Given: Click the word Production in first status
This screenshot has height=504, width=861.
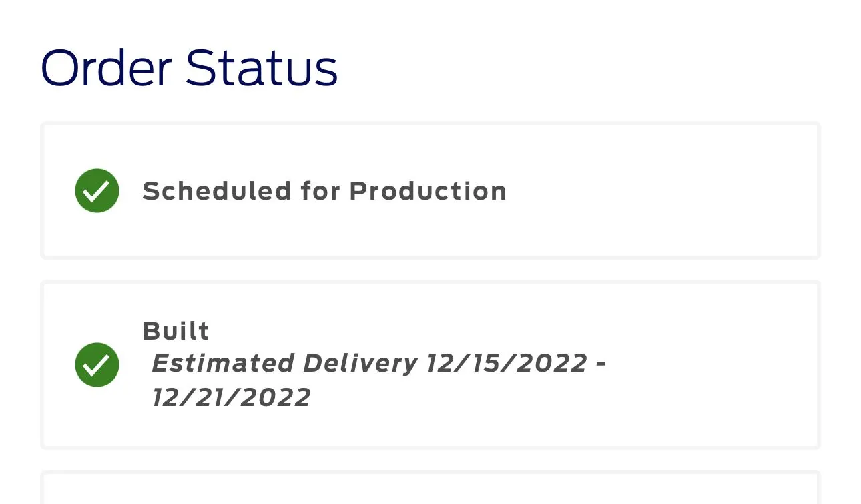Looking at the screenshot, I should coord(428,191).
